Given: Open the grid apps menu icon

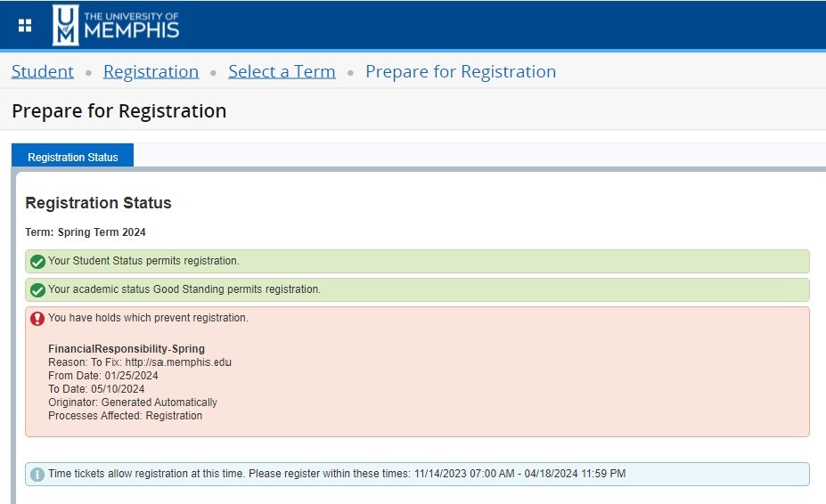Looking at the screenshot, I should (25, 25).
